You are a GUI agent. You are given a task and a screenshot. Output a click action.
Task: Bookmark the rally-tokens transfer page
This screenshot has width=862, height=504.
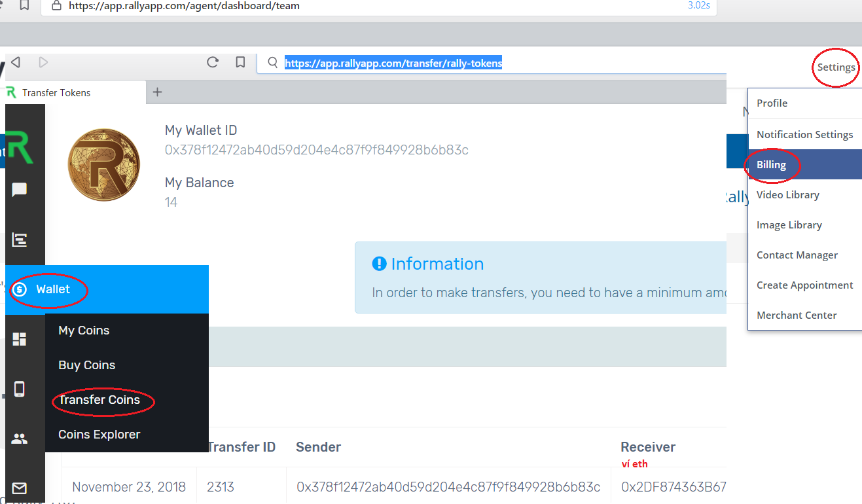240,62
